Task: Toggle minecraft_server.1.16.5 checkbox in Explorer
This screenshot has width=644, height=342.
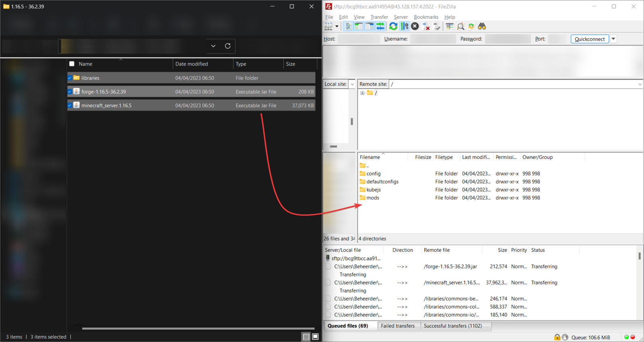Action: point(70,105)
